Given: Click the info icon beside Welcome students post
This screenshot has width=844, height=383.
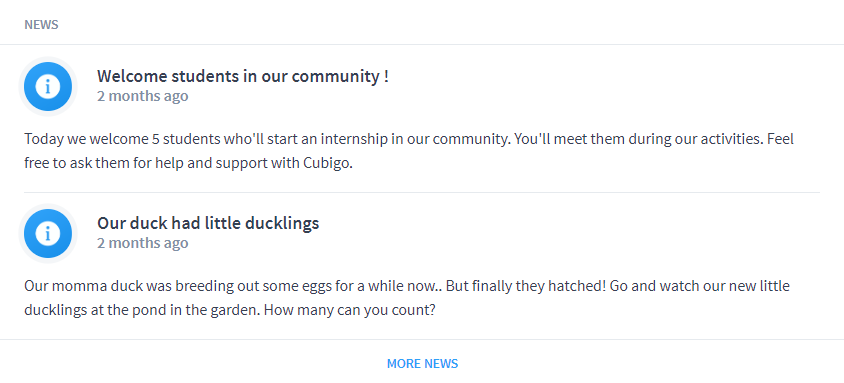Looking at the screenshot, I should coord(48,86).
